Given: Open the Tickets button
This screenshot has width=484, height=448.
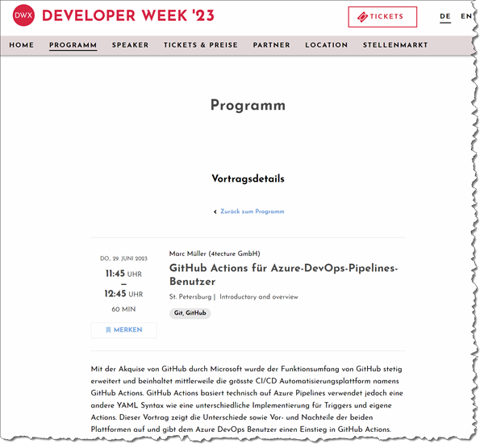Looking at the screenshot, I should [x=382, y=17].
